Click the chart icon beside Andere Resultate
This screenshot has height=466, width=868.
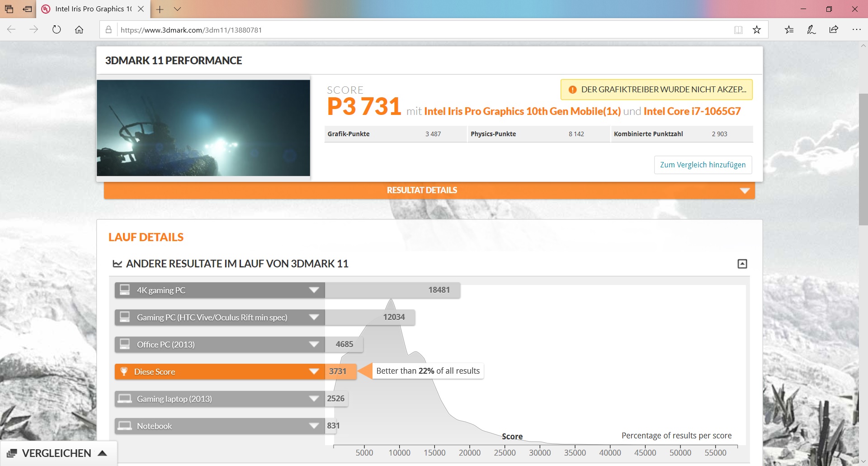click(x=118, y=264)
